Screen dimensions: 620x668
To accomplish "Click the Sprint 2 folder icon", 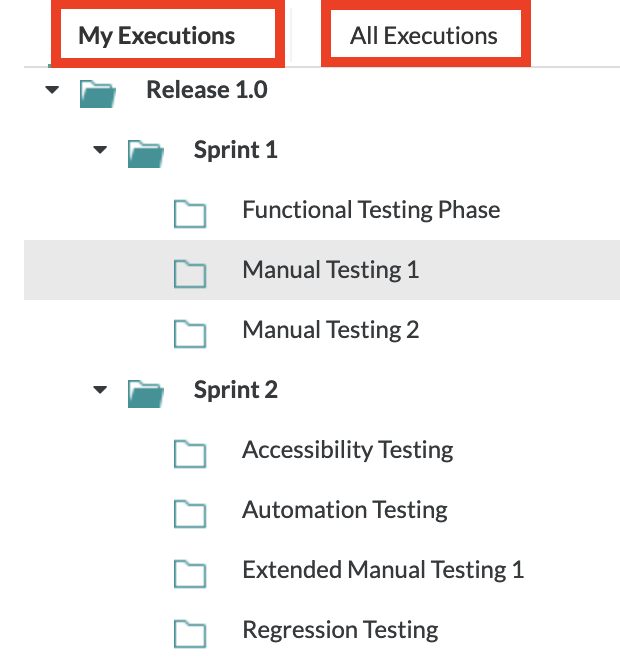I will tap(145, 392).
